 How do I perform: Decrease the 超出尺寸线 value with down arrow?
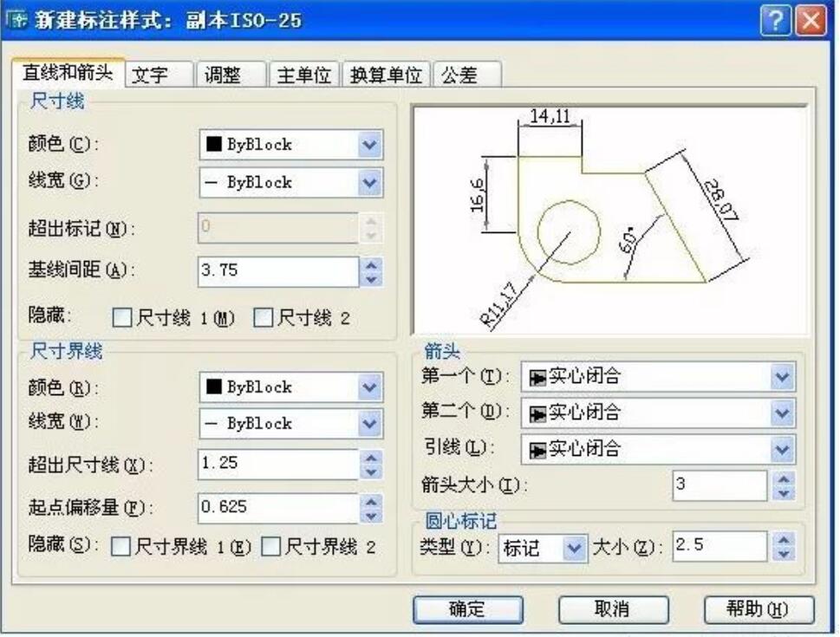pyautogui.click(x=371, y=471)
